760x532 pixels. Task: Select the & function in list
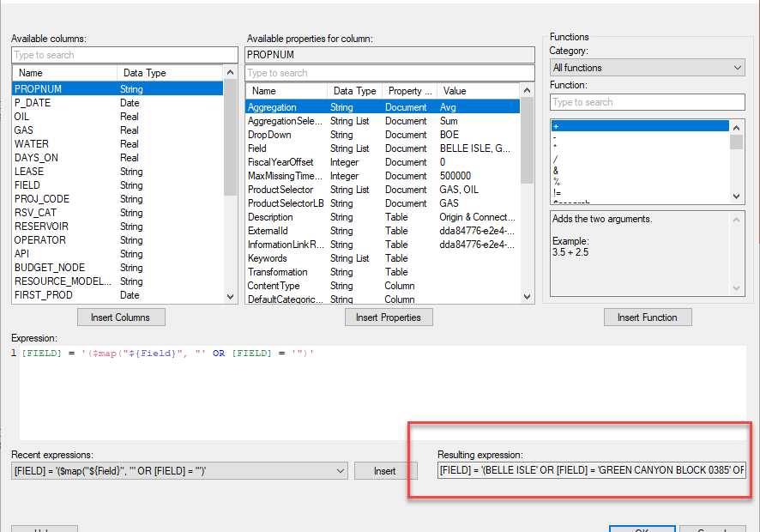click(x=640, y=171)
